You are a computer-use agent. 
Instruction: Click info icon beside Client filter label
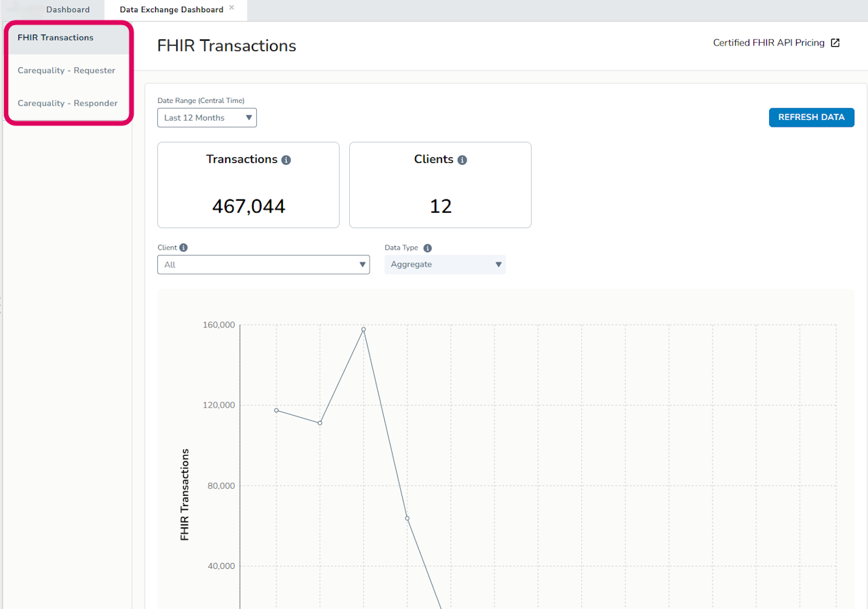[x=184, y=248]
